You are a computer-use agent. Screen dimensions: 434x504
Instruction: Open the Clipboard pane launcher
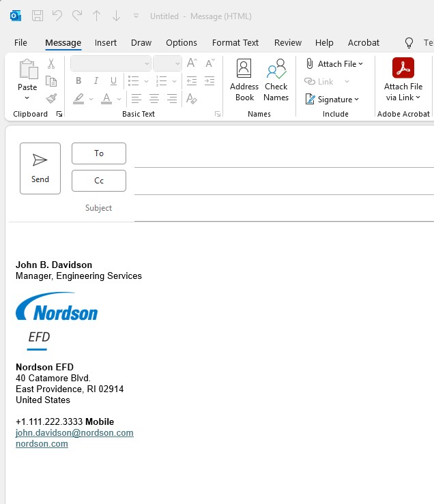[x=59, y=114]
